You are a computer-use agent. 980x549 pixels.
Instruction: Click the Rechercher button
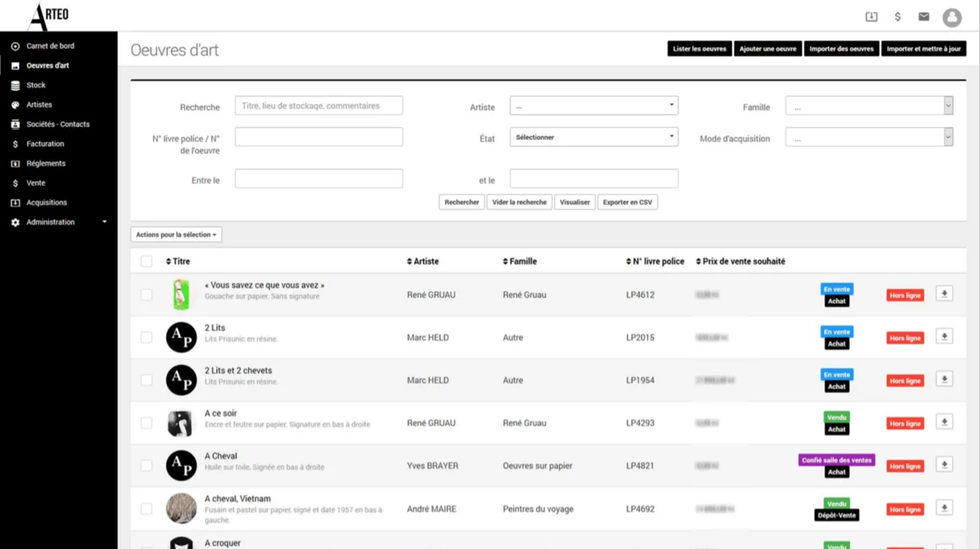tap(462, 202)
